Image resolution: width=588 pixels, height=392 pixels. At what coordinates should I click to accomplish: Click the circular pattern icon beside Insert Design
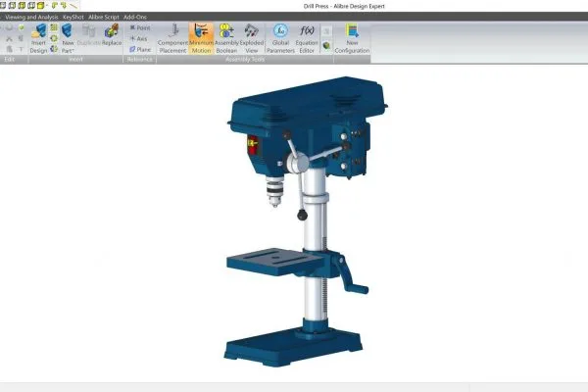54,38
